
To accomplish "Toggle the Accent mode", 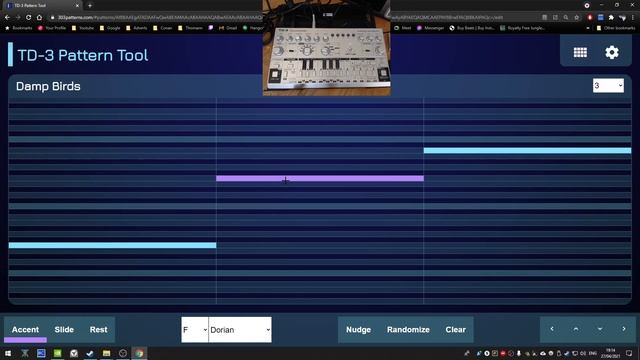I will 25,329.
